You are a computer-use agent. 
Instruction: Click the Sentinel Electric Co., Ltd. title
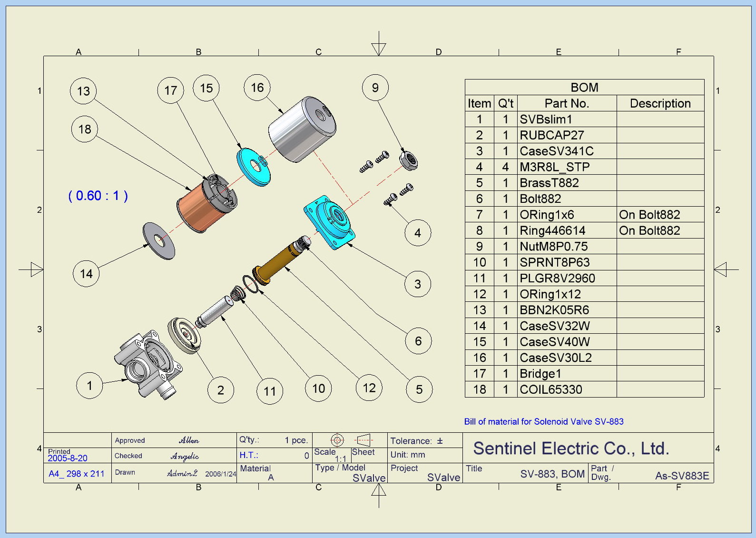(x=571, y=448)
